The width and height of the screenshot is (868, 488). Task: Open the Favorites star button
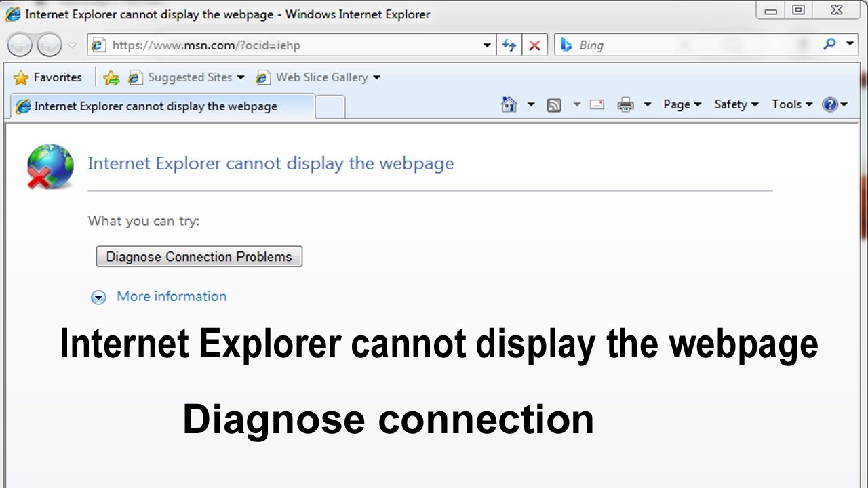click(x=47, y=77)
